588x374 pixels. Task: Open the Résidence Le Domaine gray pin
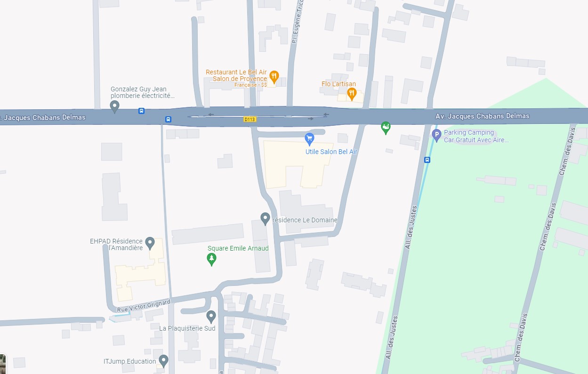(x=265, y=219)
